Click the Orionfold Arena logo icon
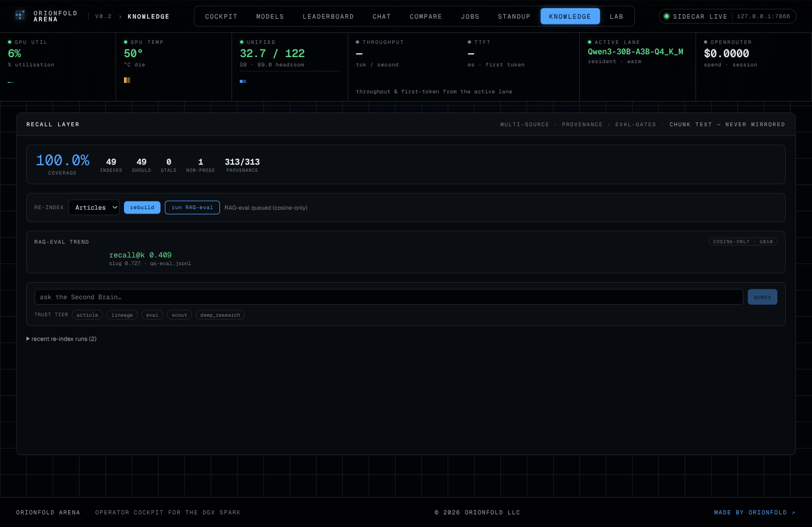Image resolution: width=812 pixels, height=527 pixels. click(x=20, y=15)
